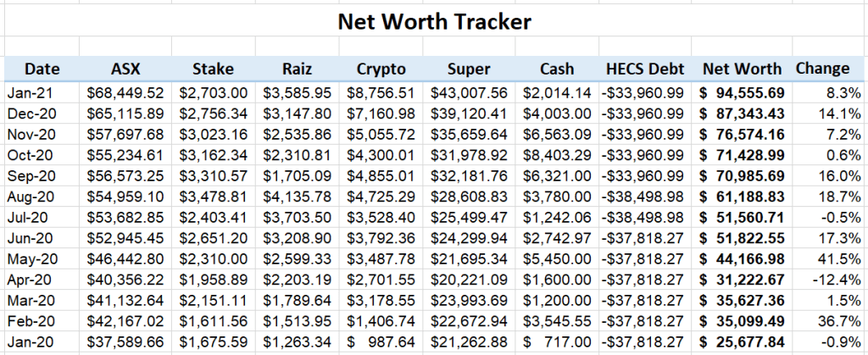Click the Stake column header

click(x=213, y=69)
